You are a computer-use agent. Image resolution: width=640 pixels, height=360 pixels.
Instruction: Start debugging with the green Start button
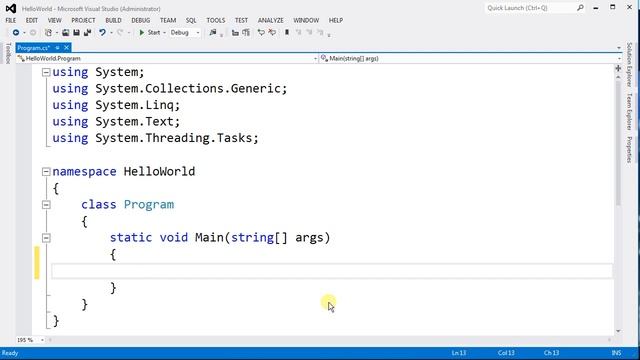click(x=149, y=33)
